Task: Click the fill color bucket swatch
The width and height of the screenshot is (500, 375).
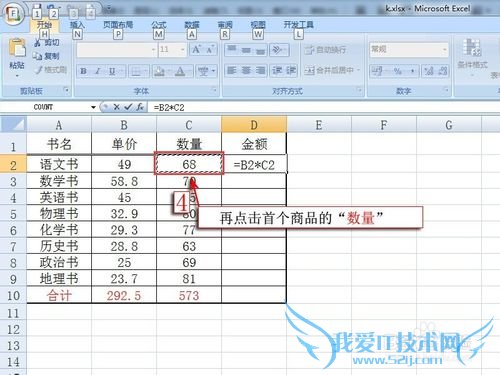Action: point(159,71)
